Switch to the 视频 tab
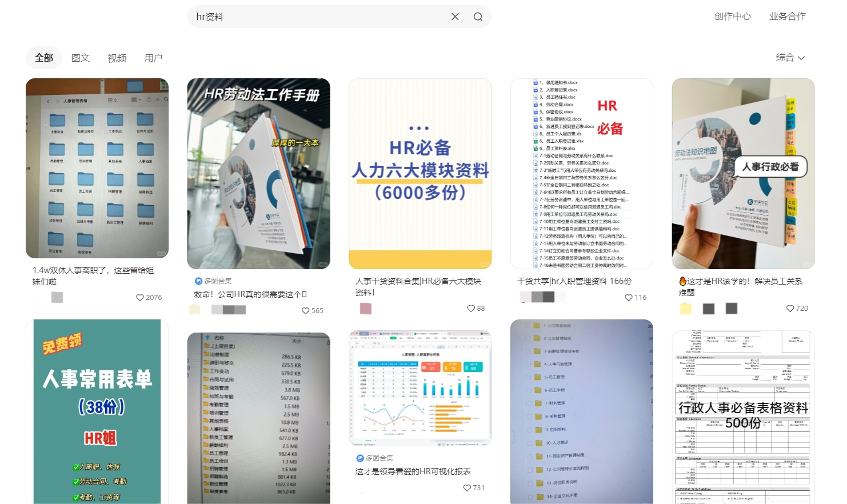847x504 pixels. (x=117, y=58)
